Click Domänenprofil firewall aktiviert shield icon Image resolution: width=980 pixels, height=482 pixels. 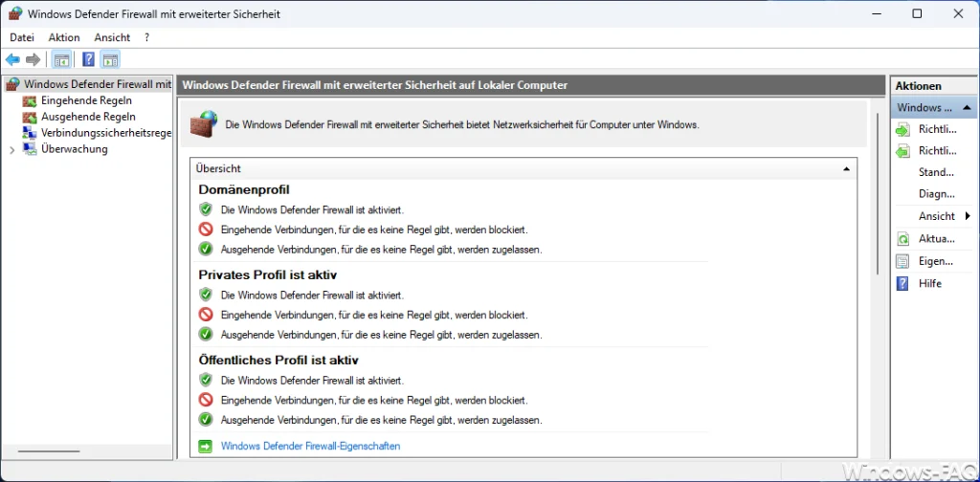pos(206,209)
